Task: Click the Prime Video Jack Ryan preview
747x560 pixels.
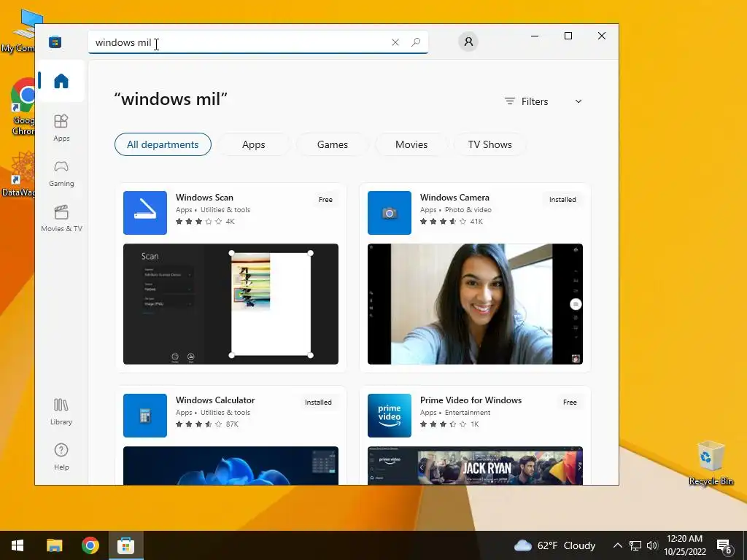Action: [x=475, y=466]
